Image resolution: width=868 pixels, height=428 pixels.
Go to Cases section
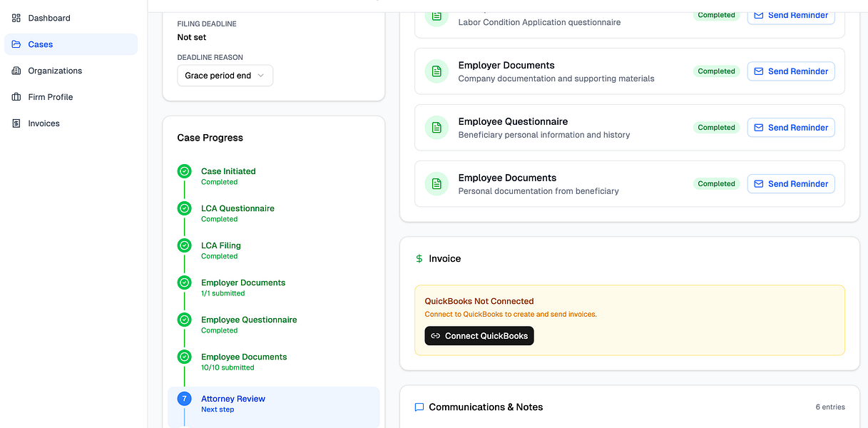click(71, 44)
